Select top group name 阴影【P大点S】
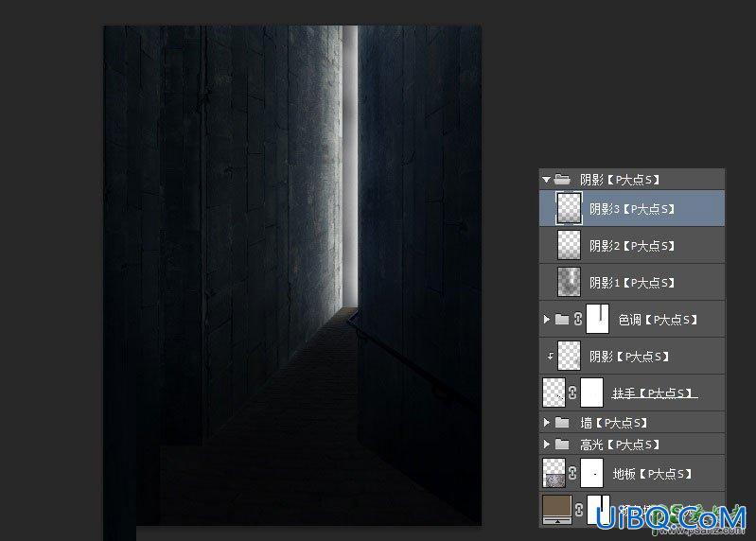This screenshot has width=756, height=541. tap(620, 180)
